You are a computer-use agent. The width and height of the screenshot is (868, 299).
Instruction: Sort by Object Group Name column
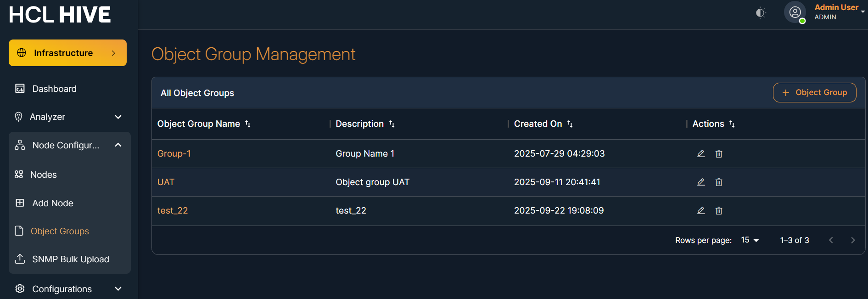click(x=248, y=124)
